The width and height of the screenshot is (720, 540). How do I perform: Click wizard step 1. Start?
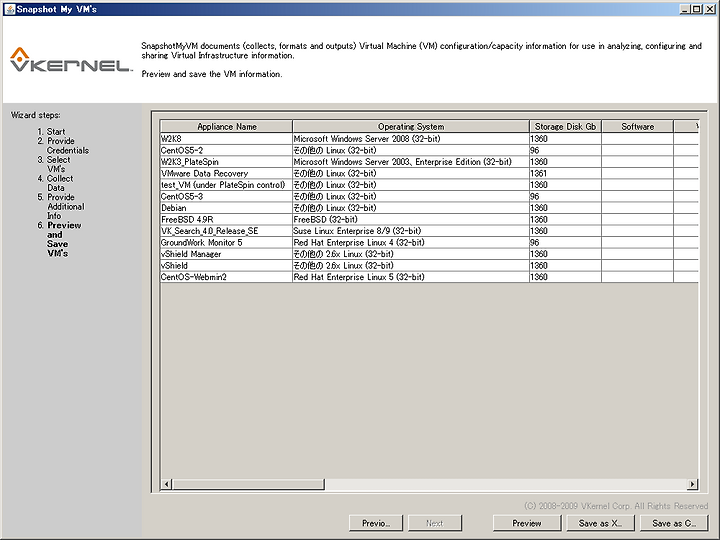click(51, 131)
